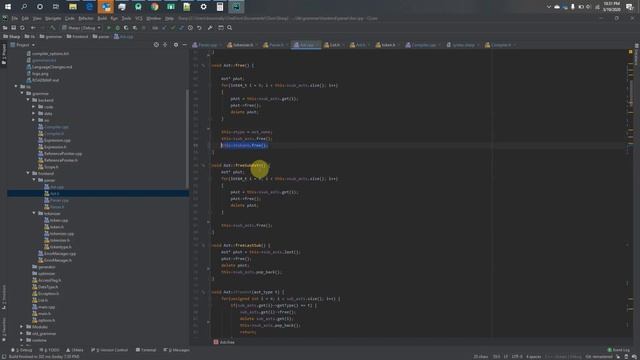Collapse the parser folder in tree

(34, 180)
